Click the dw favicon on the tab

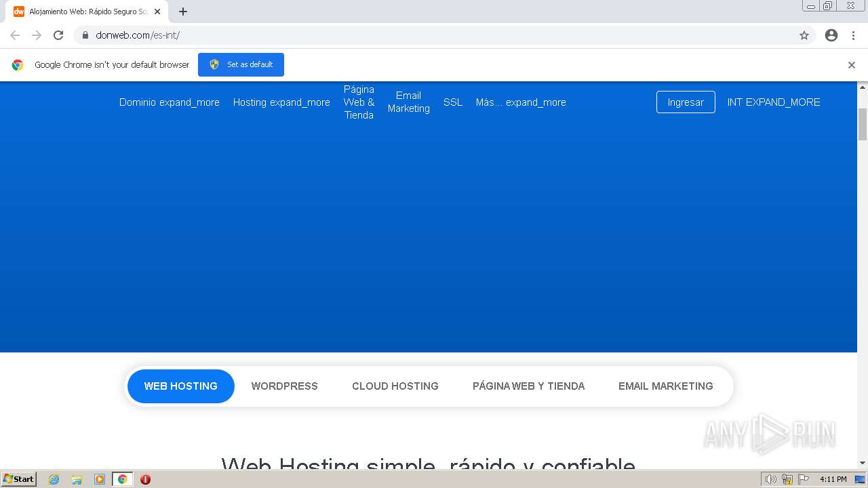tap(19, 12)
